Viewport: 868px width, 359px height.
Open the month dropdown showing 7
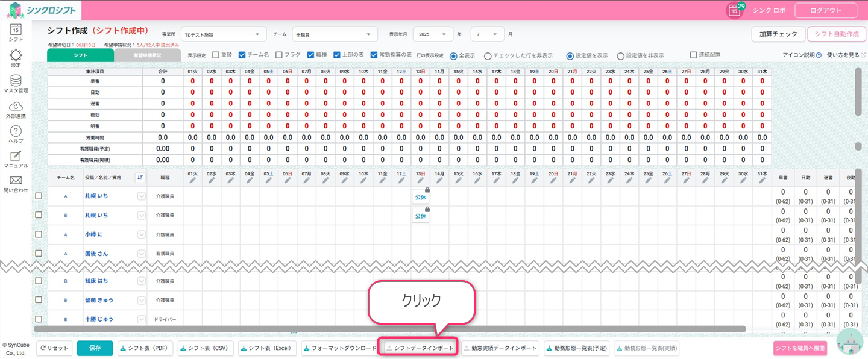[x=487, y=34]
